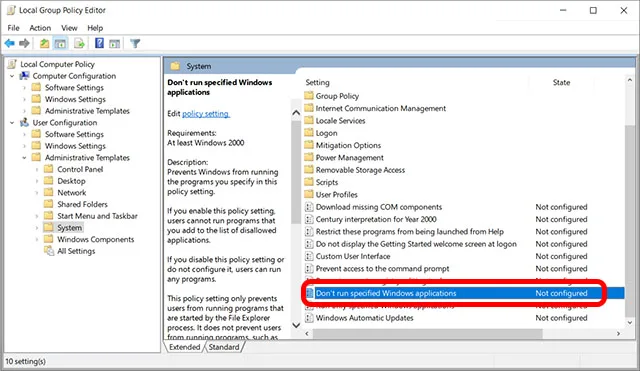The height and width of the screenshot is (371, 640).
Task: Expand the Network tree node
Action: coord(36,193)
